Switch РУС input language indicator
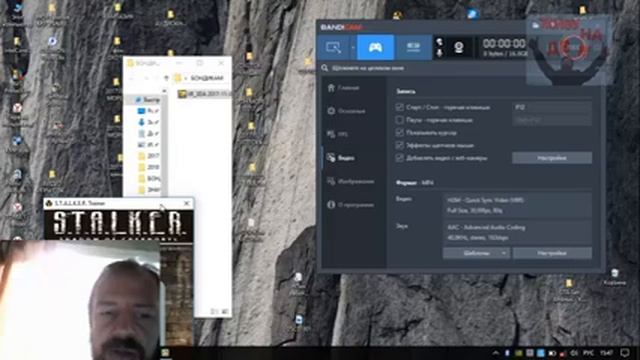Image resolution: width=640 pixels, height=360 pixels. point(588,353)
